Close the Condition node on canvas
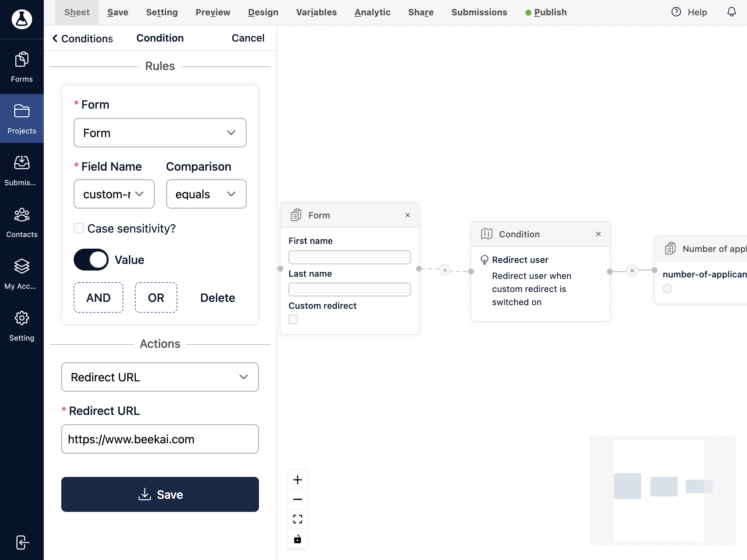Image resolution: width=747 pixels, height=560 pixels. tap(598, 234)
